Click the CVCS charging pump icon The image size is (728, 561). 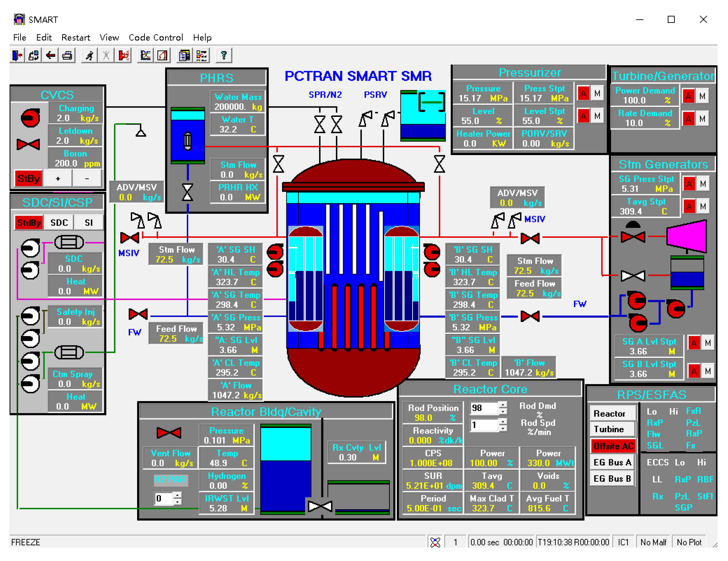30,118
